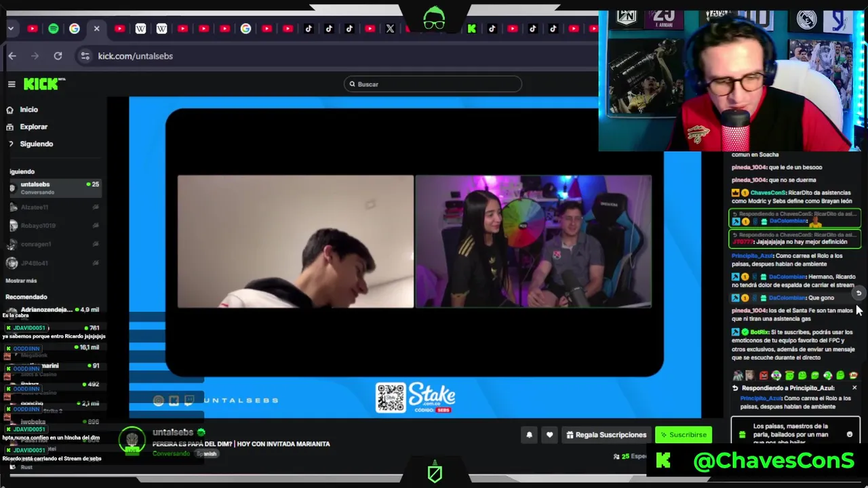Click the reply arrow icon on chat message
The image size is (868, 488).
859,293
